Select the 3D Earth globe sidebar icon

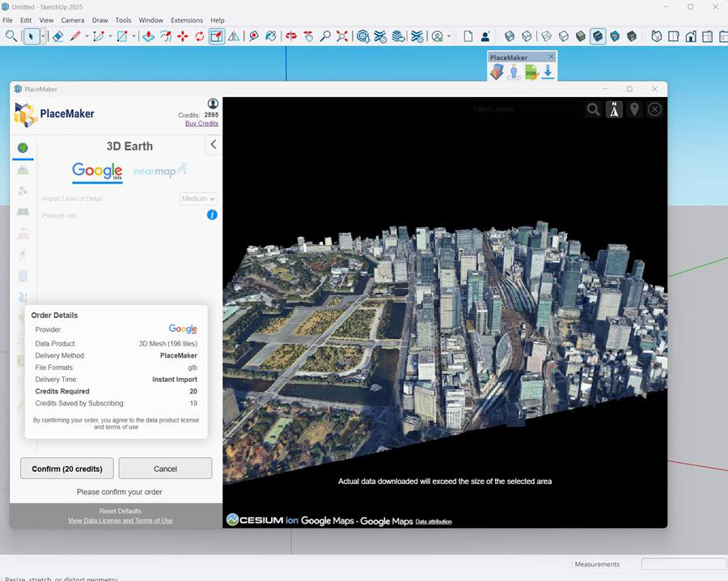pos(23,148)
